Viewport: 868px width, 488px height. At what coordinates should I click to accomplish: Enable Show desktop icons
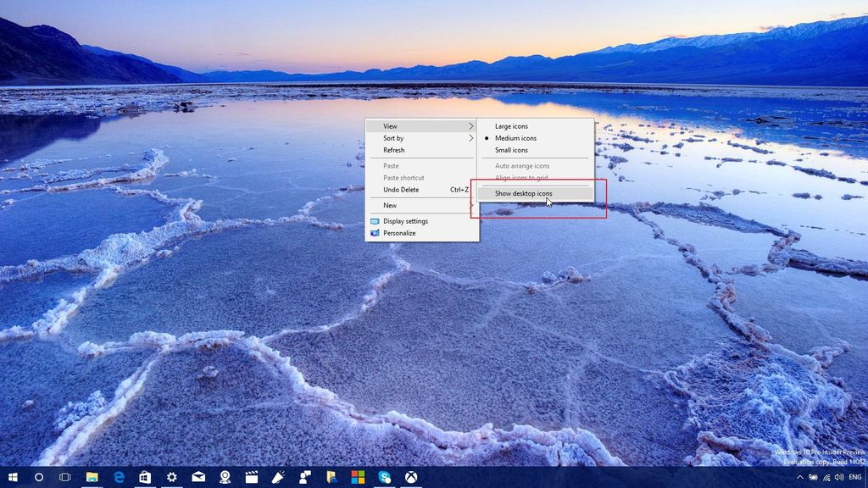526,193
